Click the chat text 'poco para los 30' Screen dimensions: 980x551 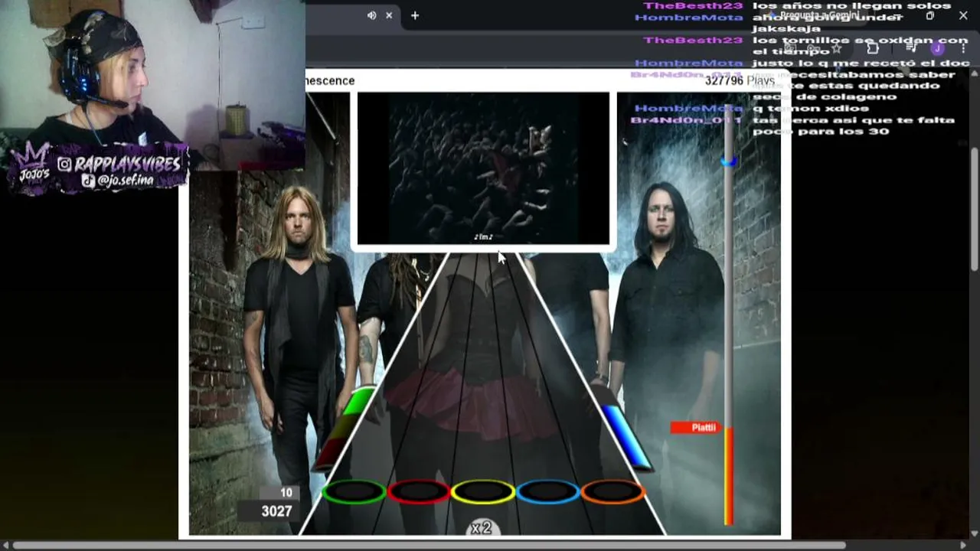click(821, 132)
